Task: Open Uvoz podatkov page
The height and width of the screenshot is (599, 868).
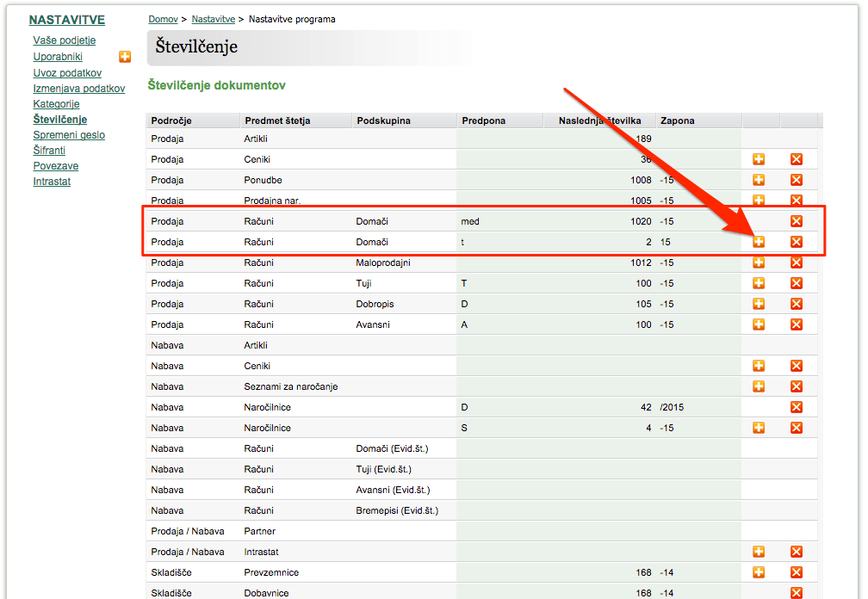Action: pyautogui.click(x=67, y=72)
